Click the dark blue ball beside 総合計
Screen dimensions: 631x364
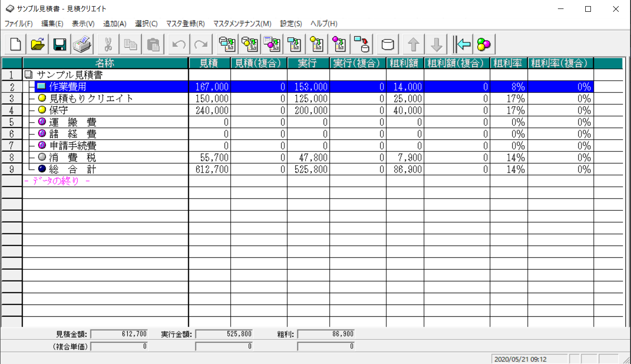(42, 169)
